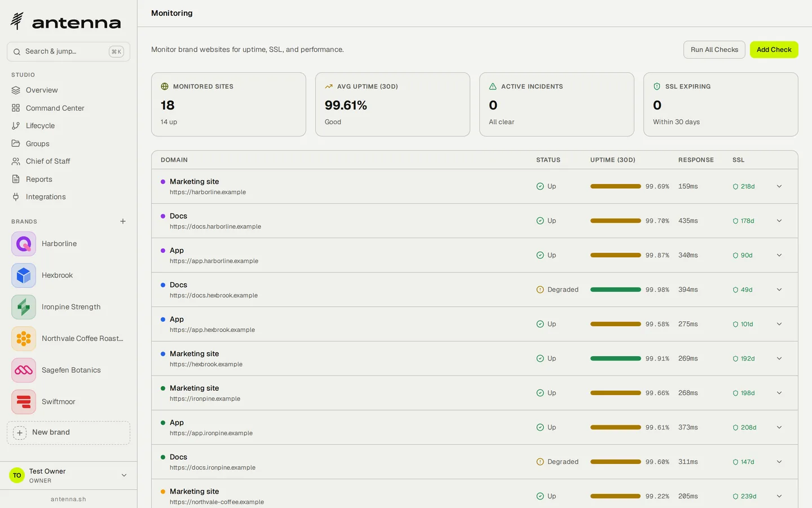Click the 239d SSL value
This screenshot has width=812, height=508.
click(749, 496)
